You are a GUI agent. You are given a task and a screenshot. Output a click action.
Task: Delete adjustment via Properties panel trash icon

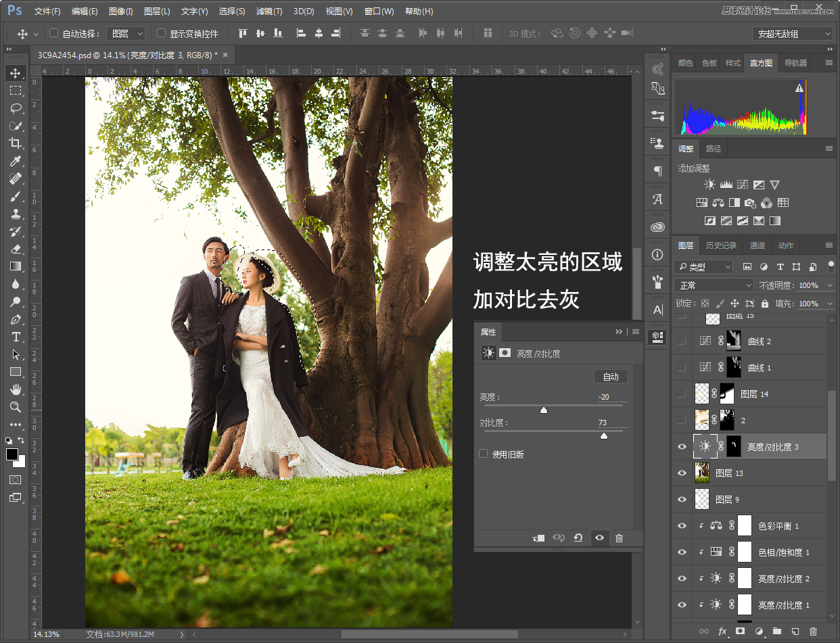(619, 538)
